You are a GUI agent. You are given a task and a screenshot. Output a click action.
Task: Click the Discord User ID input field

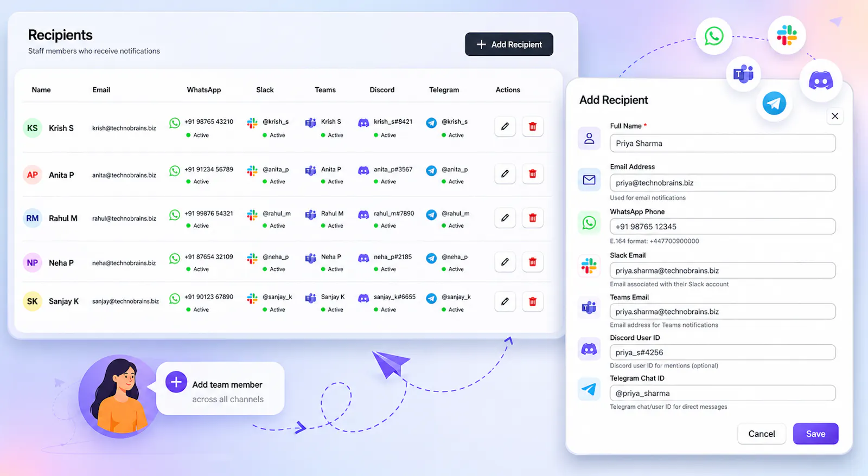pyautogui.click(x=723, y=352)
